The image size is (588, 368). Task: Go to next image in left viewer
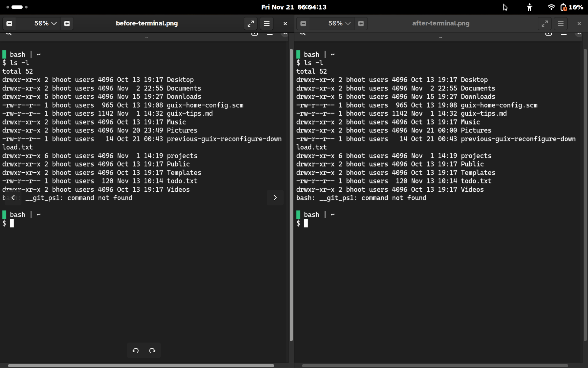[275, 197]
